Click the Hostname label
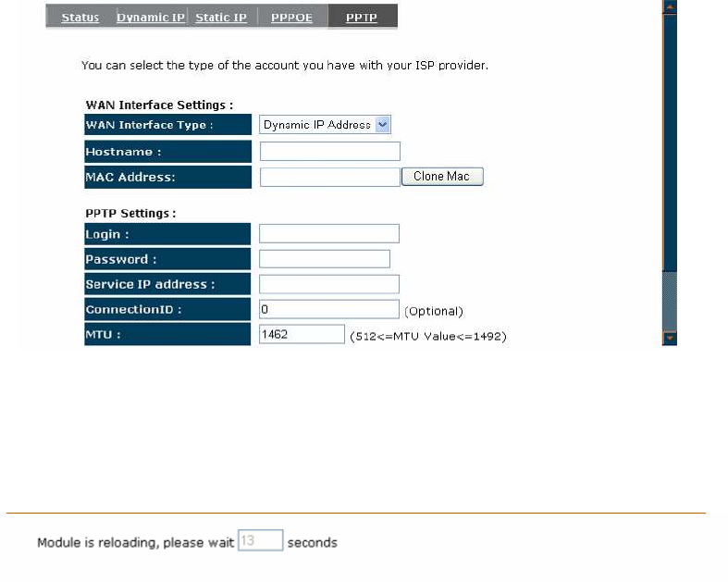728x582 pixels. [167, 152]
